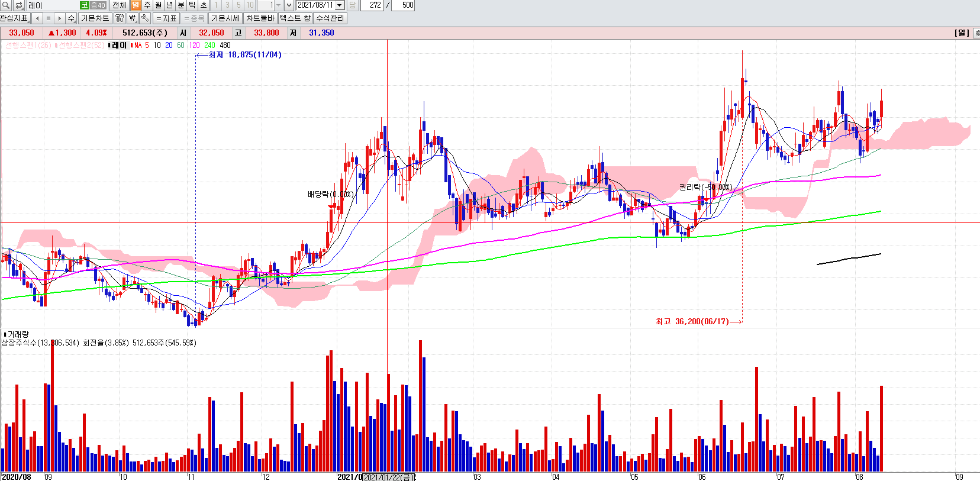Screen dimensions: 980x481
Task: Open the 텍스트 창 text window
Action: [x=295, y=18]
